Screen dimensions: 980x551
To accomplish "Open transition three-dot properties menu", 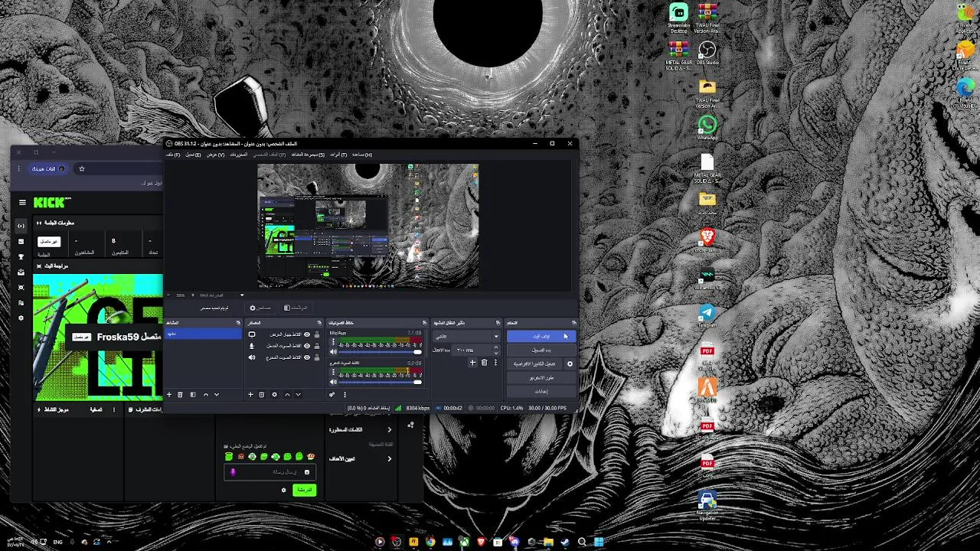I will coord(494,363).
